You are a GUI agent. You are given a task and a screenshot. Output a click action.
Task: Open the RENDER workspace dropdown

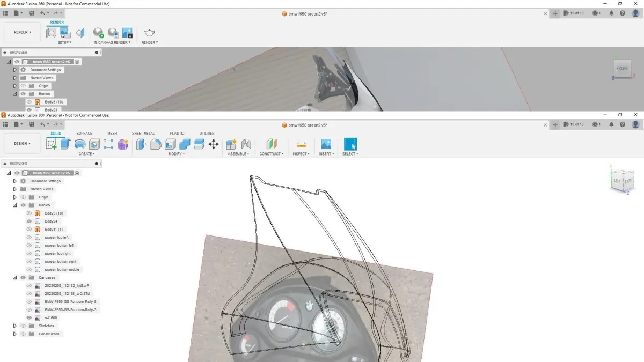point(23,32)
